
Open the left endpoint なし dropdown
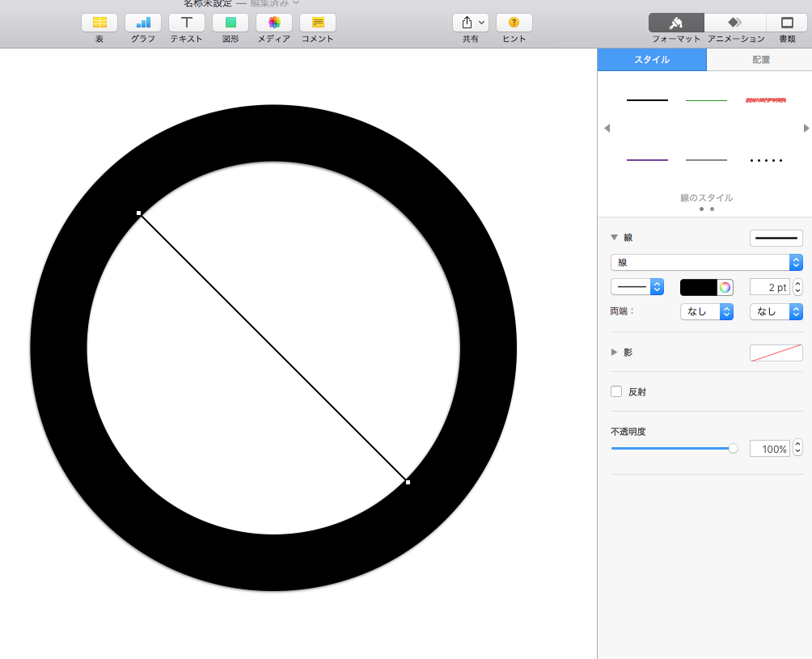[706, 311]
